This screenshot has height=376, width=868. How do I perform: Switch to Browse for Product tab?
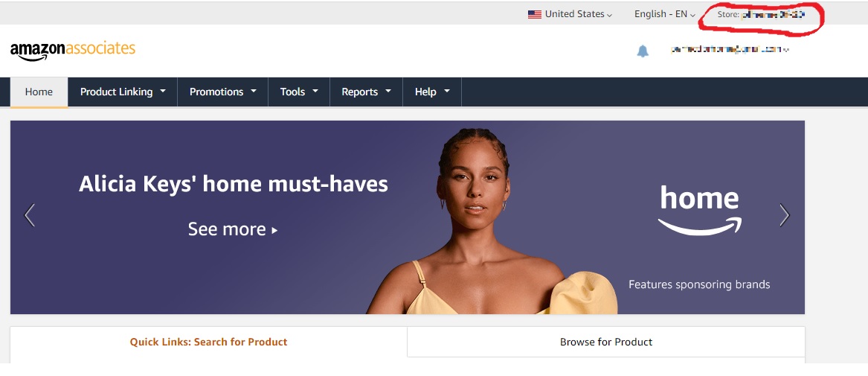tap(606, 342)
